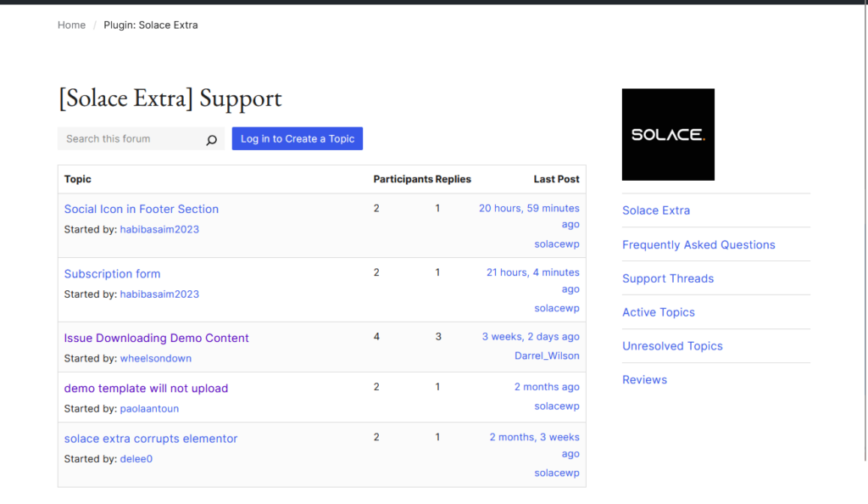The height and width of the screenshot is (504, 868).
Task: Click the Participants column header
Action: [403, 179]
